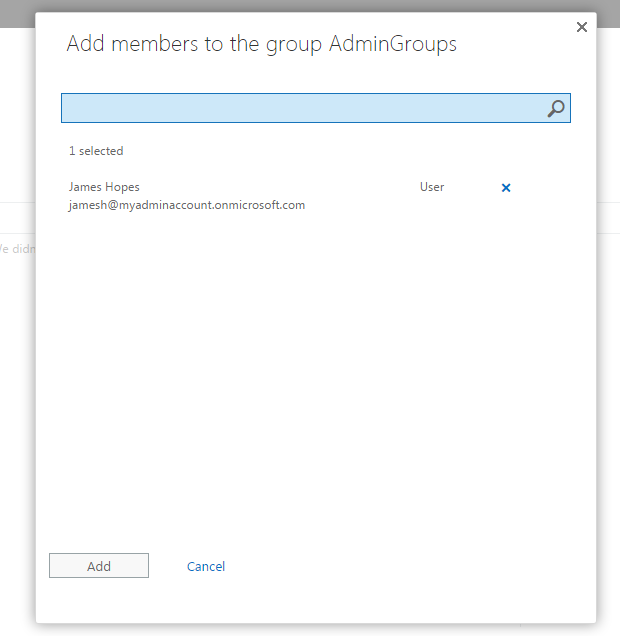Click the "User" type label
The height and width of the screenshot is (636, 620).
[432, 187]
